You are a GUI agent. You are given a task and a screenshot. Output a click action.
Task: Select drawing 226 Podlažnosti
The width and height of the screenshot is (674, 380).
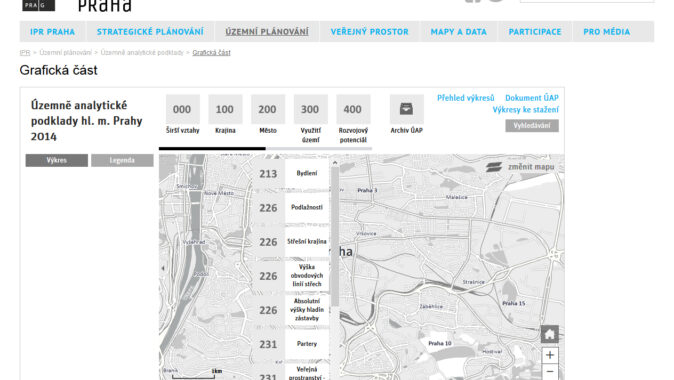point(290,208)
